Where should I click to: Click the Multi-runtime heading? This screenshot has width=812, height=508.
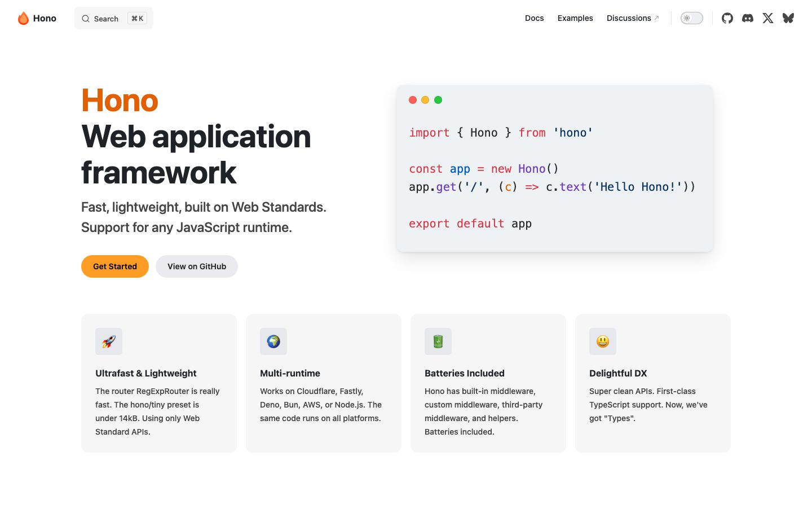290,373
